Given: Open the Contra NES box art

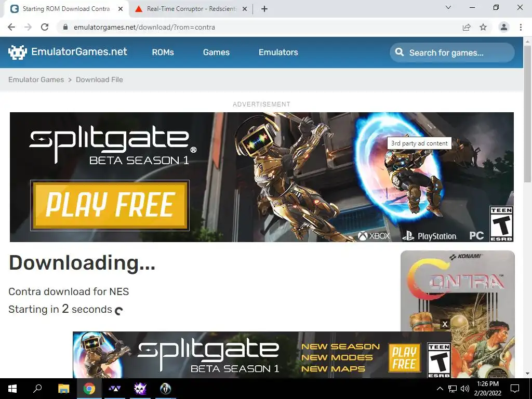Looking at the screenshot, I should click(x=457, y=314).
